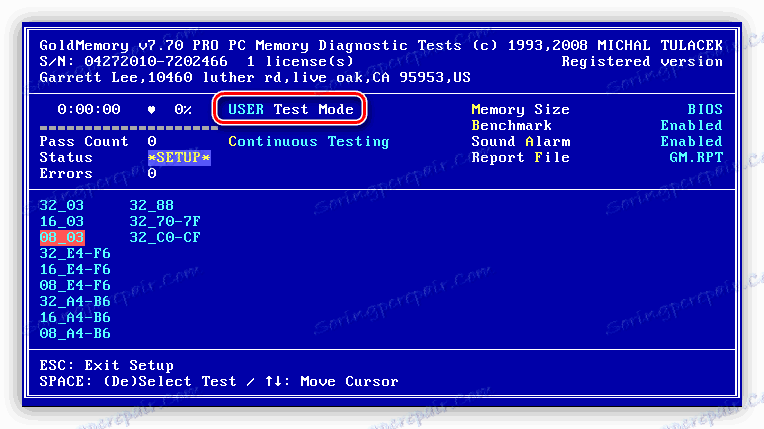Click the ESC: Exit Setup hint
The image size is (764, 429).
click(x=107, y=366)
